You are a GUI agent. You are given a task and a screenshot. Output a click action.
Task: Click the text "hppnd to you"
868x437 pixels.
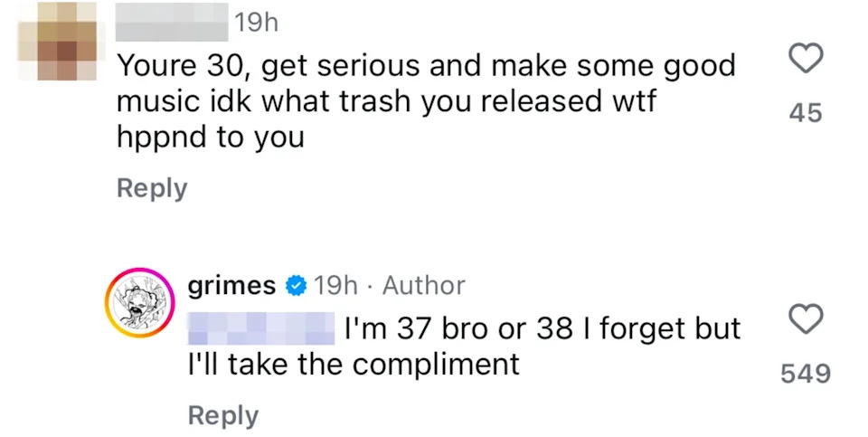click(x=210, y=138)
